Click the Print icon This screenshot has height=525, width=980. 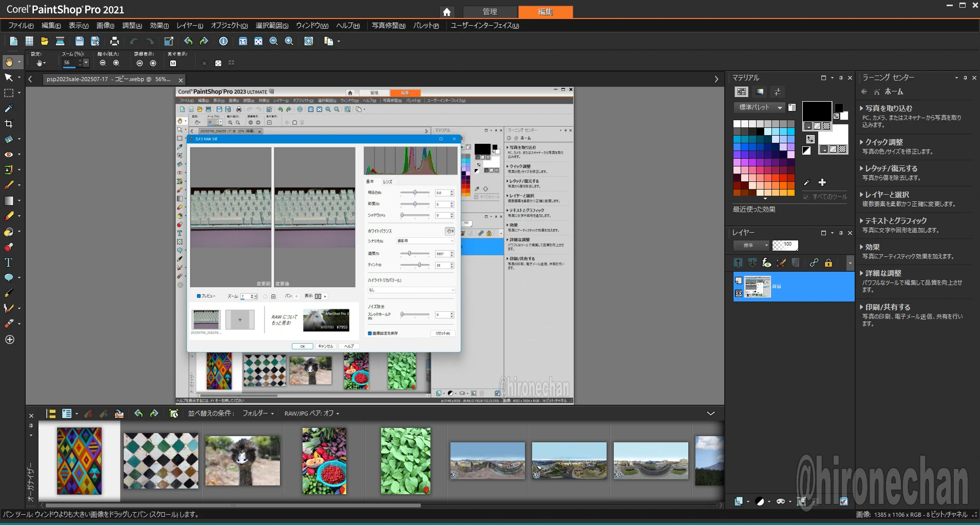[x=115, y=41]
